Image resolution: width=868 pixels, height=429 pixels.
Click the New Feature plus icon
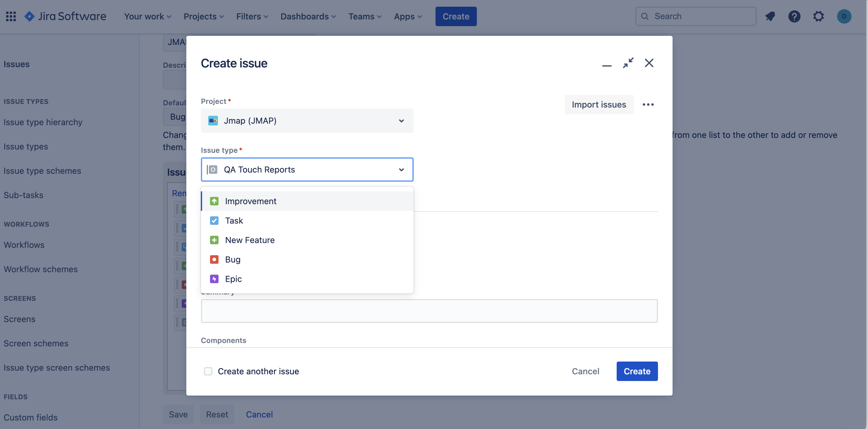pyautogui.click(x=214, y=240)
